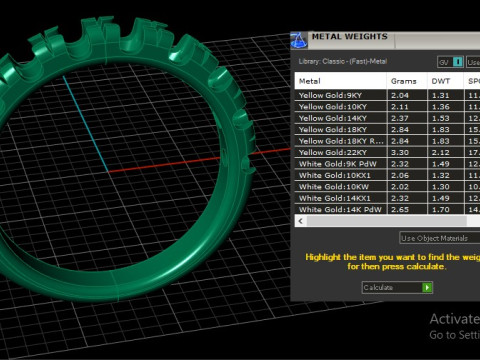Select the White Gold:14K PdW row

(387, 209)
